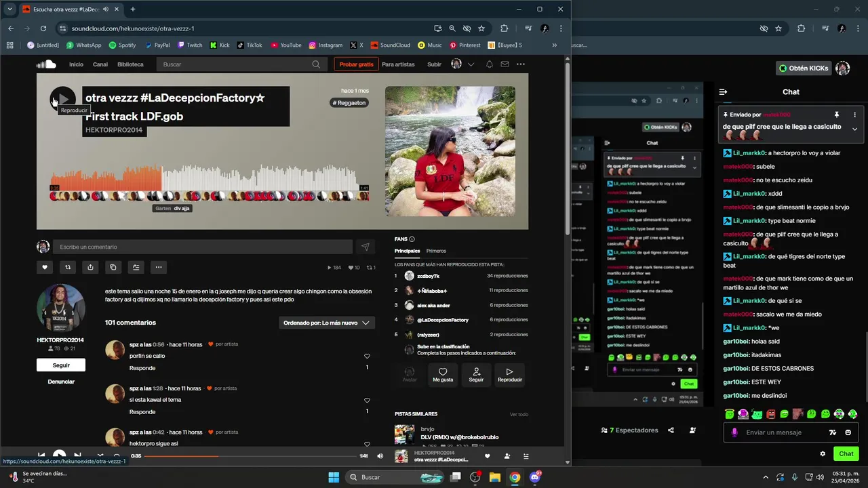Like the comment 'porfin se callo'
This screenshot has width=868, height=488.
point(367,357)
